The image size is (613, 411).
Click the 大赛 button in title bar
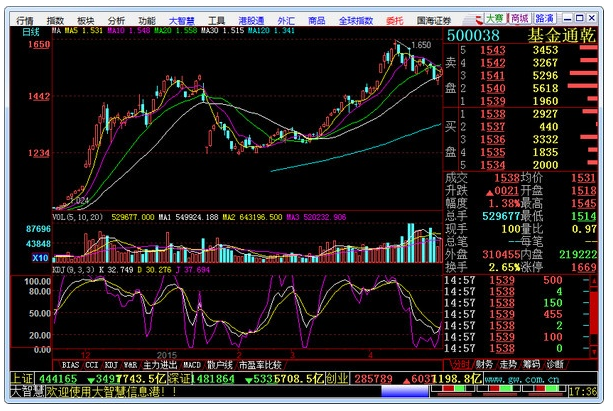tap(495, 18)
